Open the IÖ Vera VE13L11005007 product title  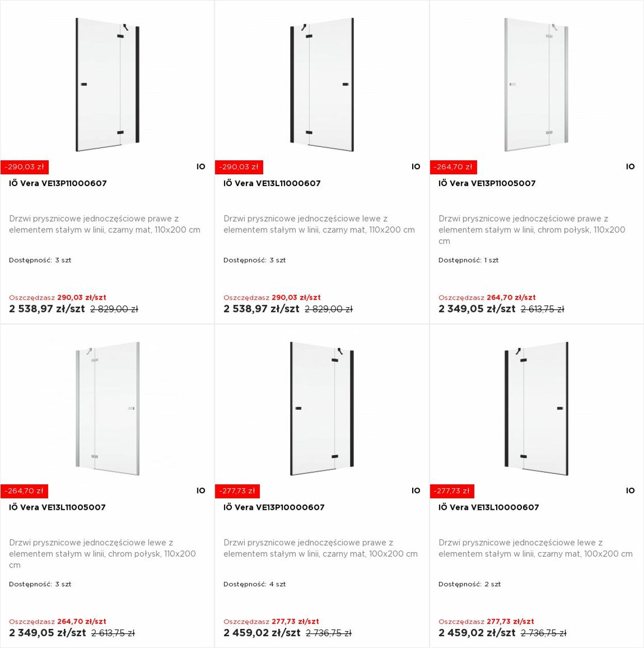point(57,507)
